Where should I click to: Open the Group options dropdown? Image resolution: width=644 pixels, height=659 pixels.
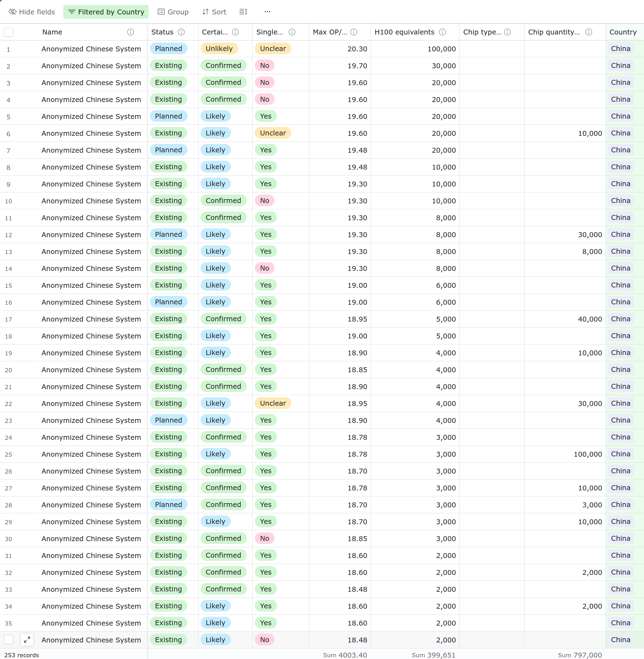pos(173,12)
